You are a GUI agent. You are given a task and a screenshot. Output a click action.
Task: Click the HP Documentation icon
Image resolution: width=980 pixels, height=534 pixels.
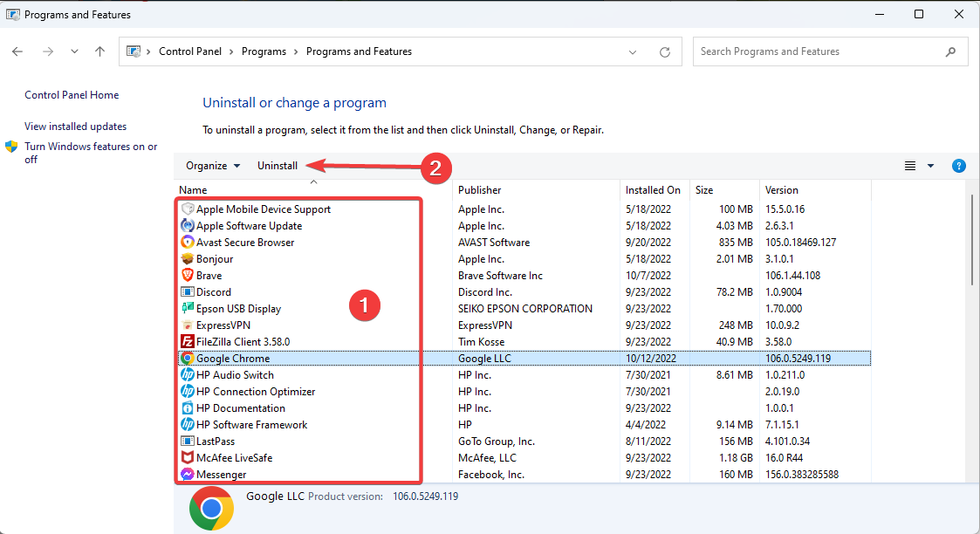[188, 407]
